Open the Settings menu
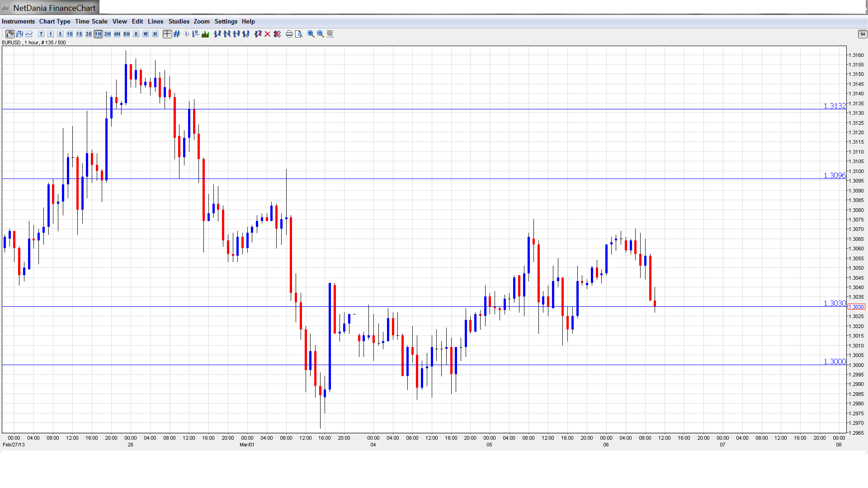This screenshot has width=868, height=488. pyautogui.click(x=226, y=21)
